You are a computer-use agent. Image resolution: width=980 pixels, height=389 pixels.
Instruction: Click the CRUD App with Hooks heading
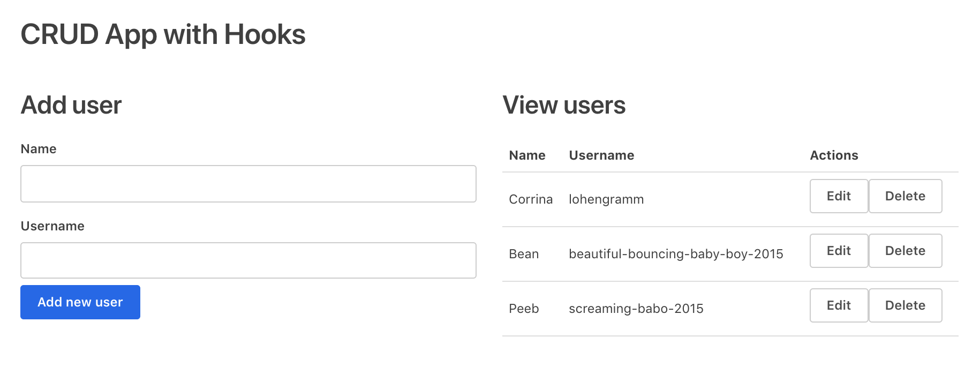(163, 35)
